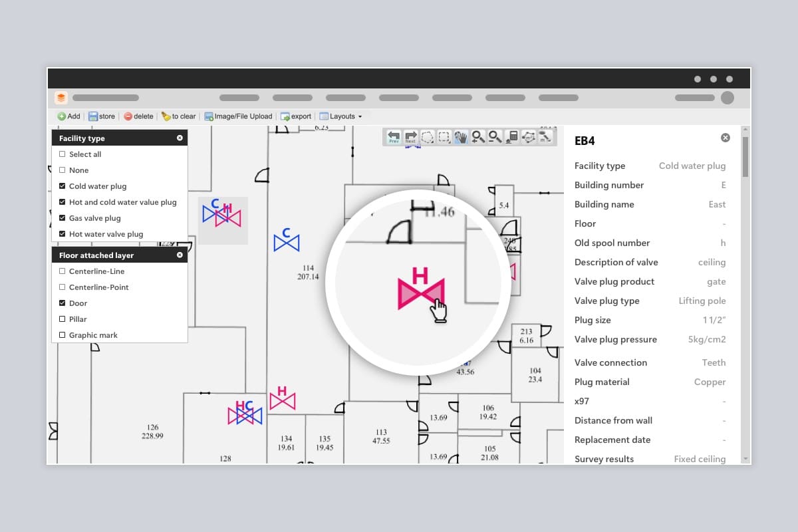The height and width of the screenshot is (532, 798).
Task: Click room label 113 47.55
Action: pos(381,436)
